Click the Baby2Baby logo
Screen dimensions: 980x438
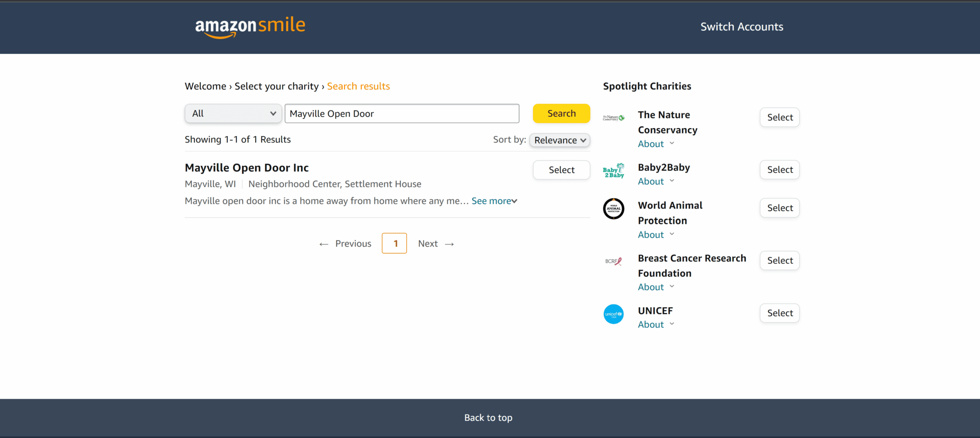coord(613,171)
